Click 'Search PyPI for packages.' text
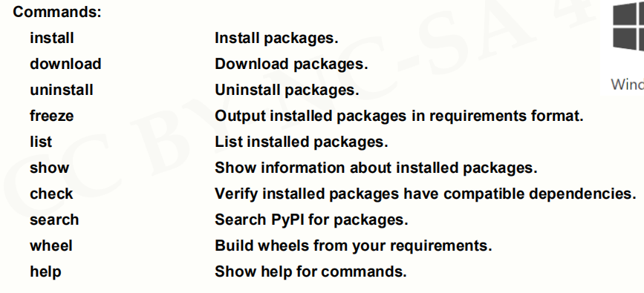The width and height of the screenshot is (644, 293). 311,220
